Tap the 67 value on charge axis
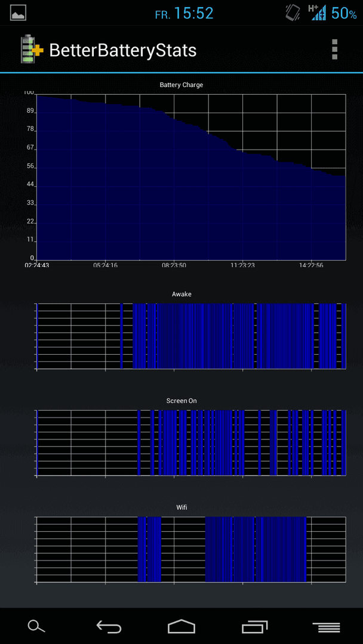Image resolution: width=363 pixels, height=644 pixels. pyautogui.click(x=30, y=148)
